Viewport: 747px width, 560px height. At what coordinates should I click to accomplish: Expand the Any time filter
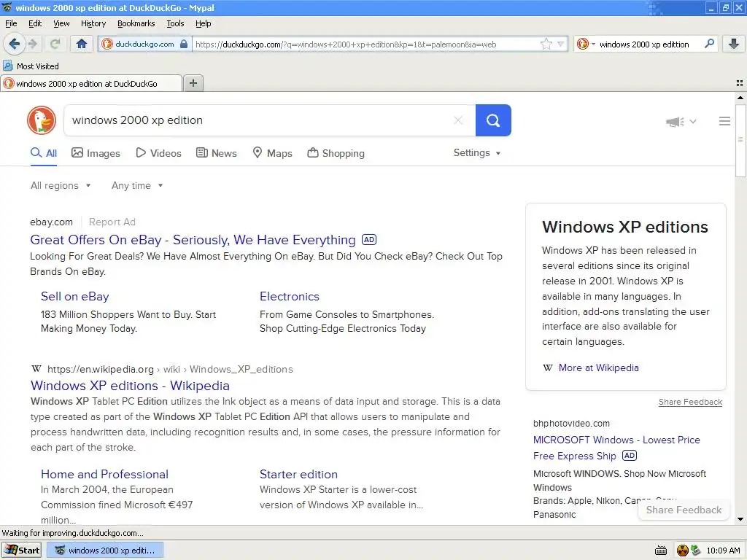pyautogui.click(x=137, y=186)
